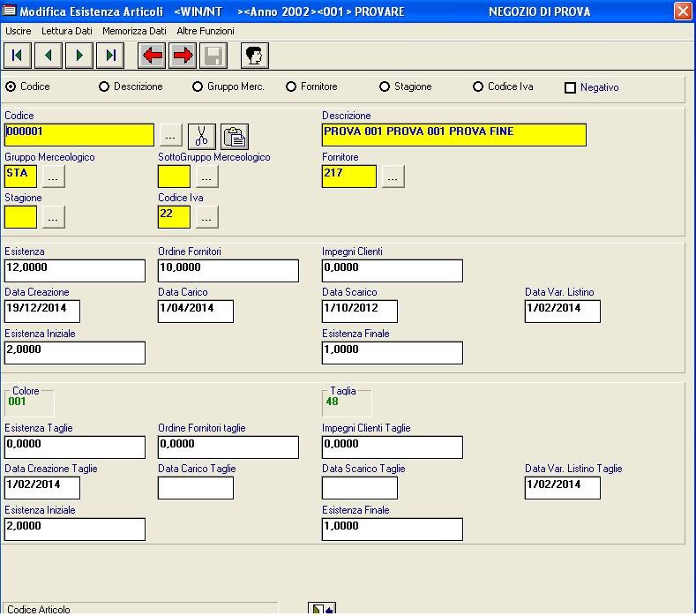Image resolution: width=696 pixels, height=616 pixels.
Task: Click the scissors cut icon beside Codice
Action: [202, 136]
